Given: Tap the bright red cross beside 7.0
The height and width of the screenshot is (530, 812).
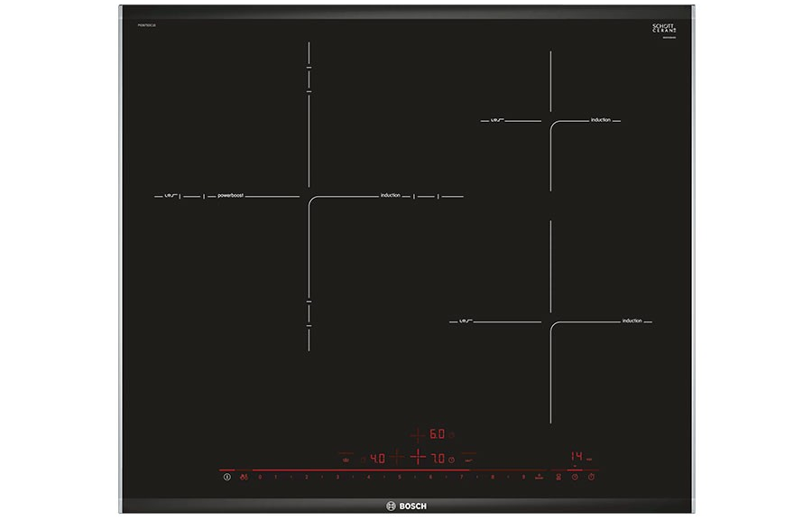Looking at the screenshot, I should [418, 458].
